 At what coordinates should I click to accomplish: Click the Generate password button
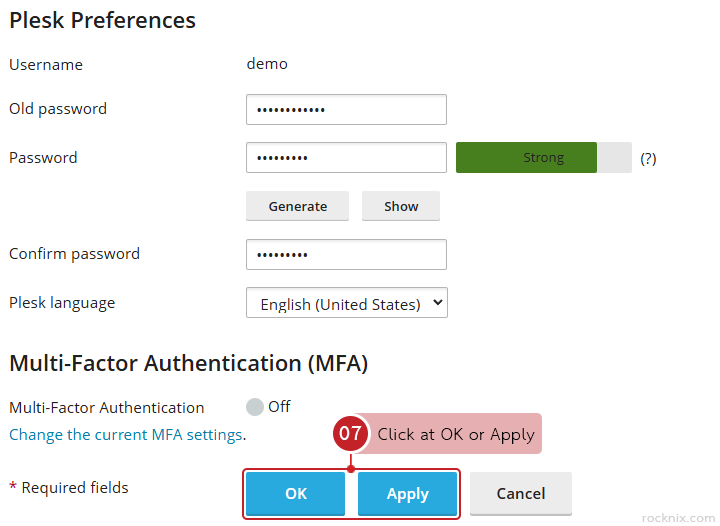coord(297,206)
